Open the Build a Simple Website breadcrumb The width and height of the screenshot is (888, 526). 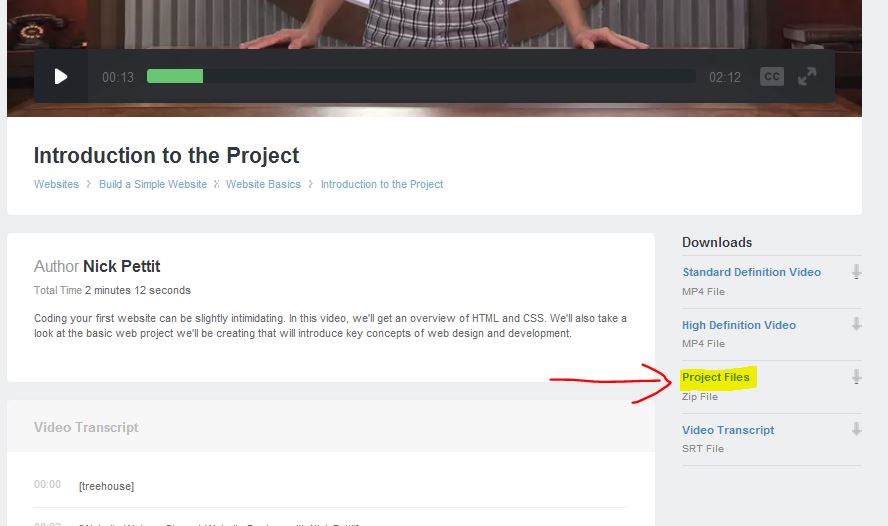(x=153, y=184)
